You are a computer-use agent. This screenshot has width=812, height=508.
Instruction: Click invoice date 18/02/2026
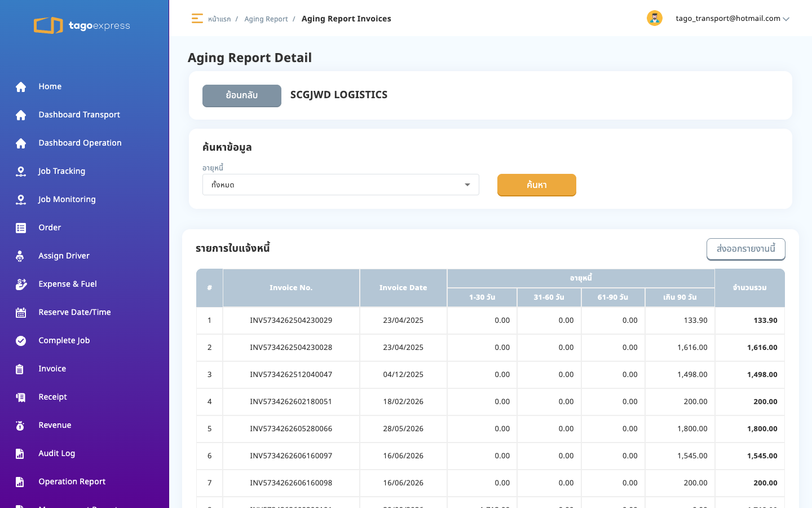pyautogui.click(x=403, y=401)
